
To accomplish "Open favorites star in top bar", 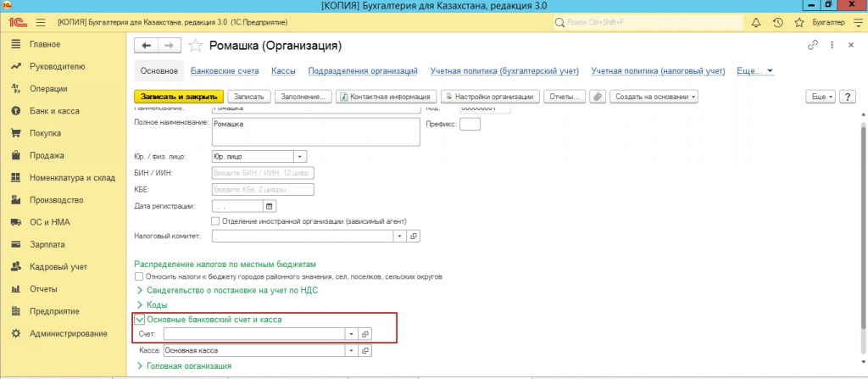I will 798,23.
